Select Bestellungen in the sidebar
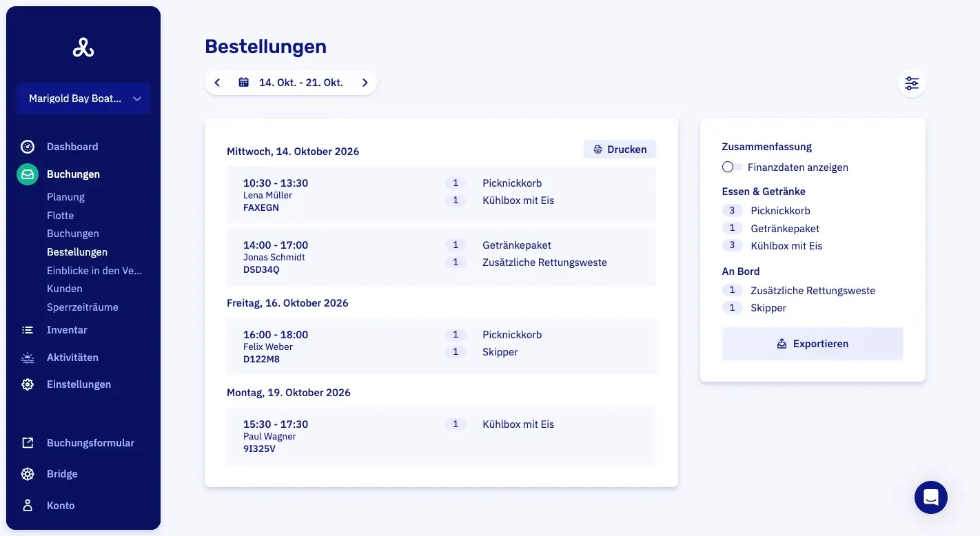This screenshot has height=536, width=980. click(77, 252)
